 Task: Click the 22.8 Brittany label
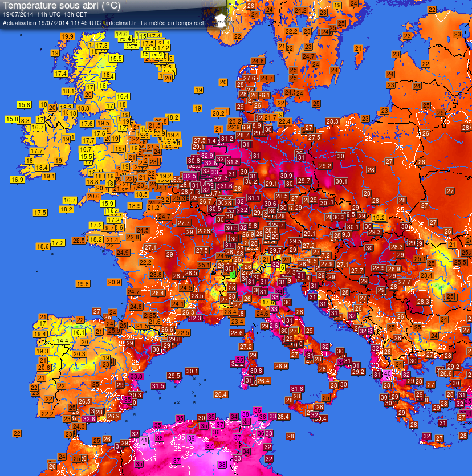click(133, 237)
